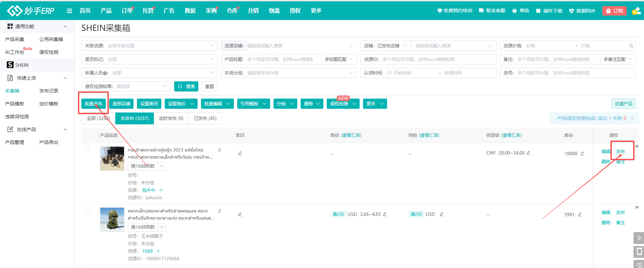
Task: Click pencil icon next to CNY 28.00~34.00
Action: [x=528, y=153]
